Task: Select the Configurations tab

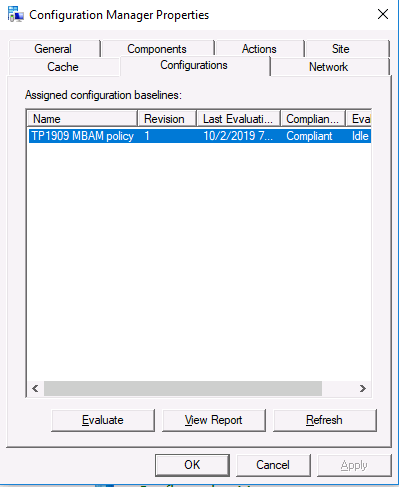Action: click(x=195, y=65)
